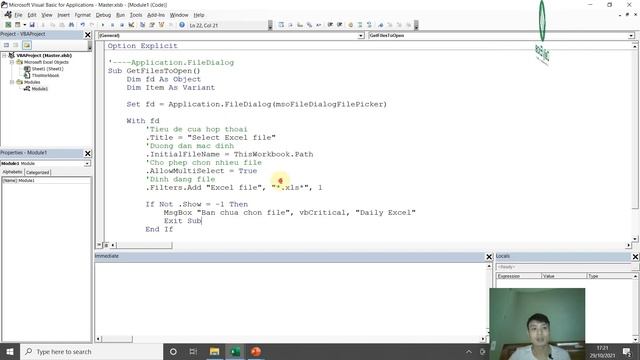The width and height of the screenshot is (640, 360).
Task: Collapse the Microsoft Excel Objects folder
Action: [12, 62]
